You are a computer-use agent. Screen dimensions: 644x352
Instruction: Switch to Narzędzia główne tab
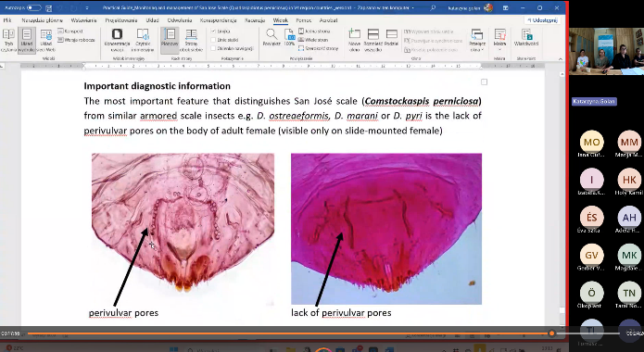pos(43,20)
